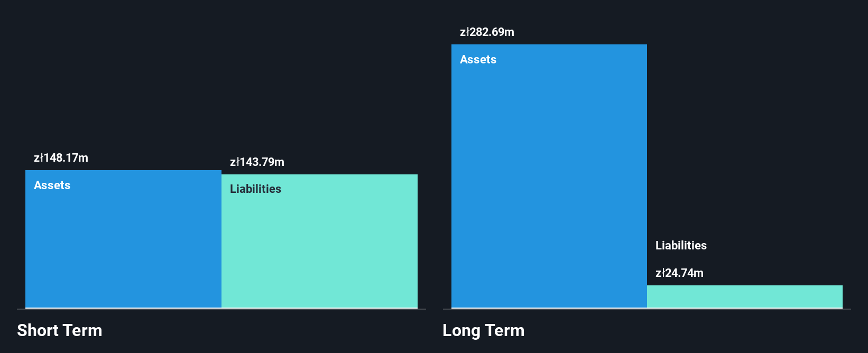Click the Long Term Assets bar
Screen dimensions: 868x353
[x=549, y=176]
